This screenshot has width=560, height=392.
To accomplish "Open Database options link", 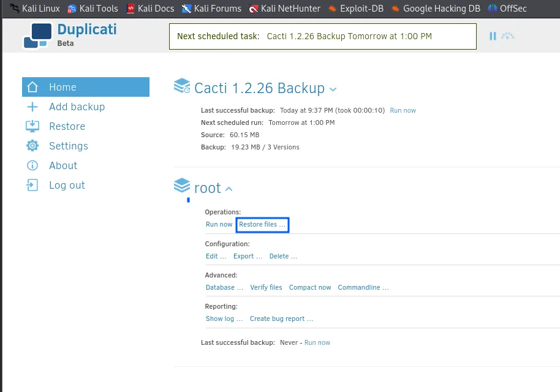I will pos(224,288).
